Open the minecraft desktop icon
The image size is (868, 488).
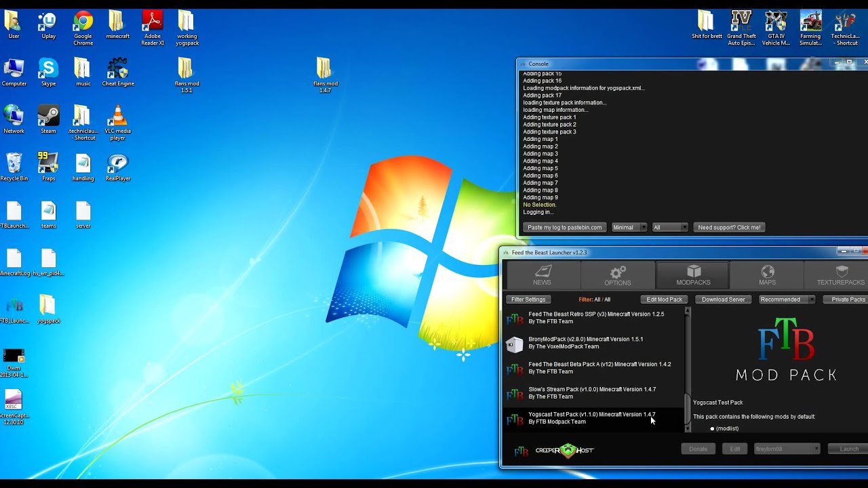[x=117, y=20]
